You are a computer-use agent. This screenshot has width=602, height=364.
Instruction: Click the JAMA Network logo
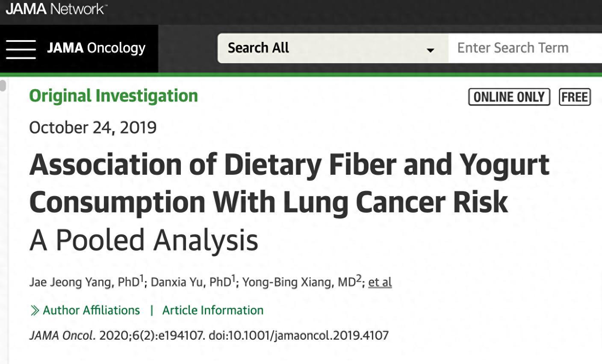(x=56, y=9)
